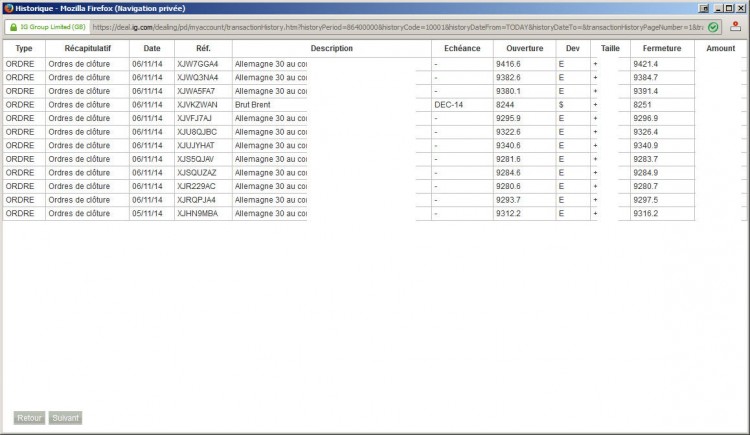
Task: Click the closing price 9296.9
Action: pyautogui.click(x=646, y=118)
